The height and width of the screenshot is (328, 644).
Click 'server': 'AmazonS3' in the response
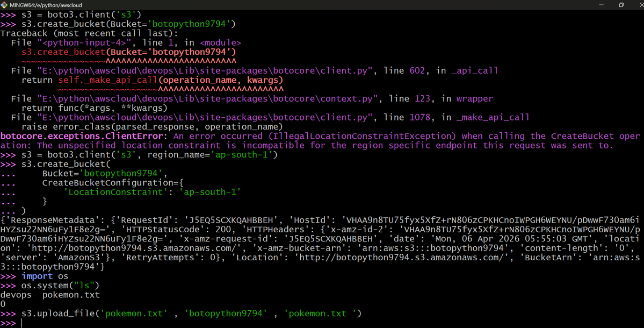pos(59,258)
